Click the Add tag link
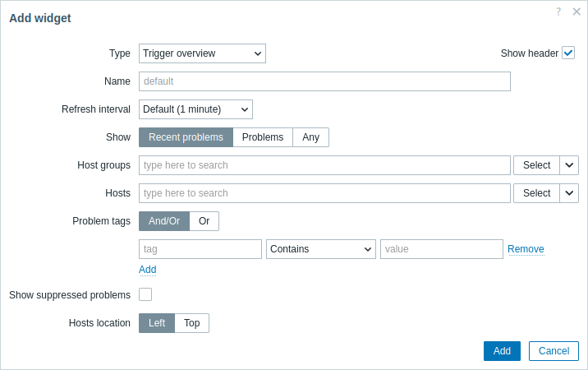The image size is (588, 370). click(147, 270)
